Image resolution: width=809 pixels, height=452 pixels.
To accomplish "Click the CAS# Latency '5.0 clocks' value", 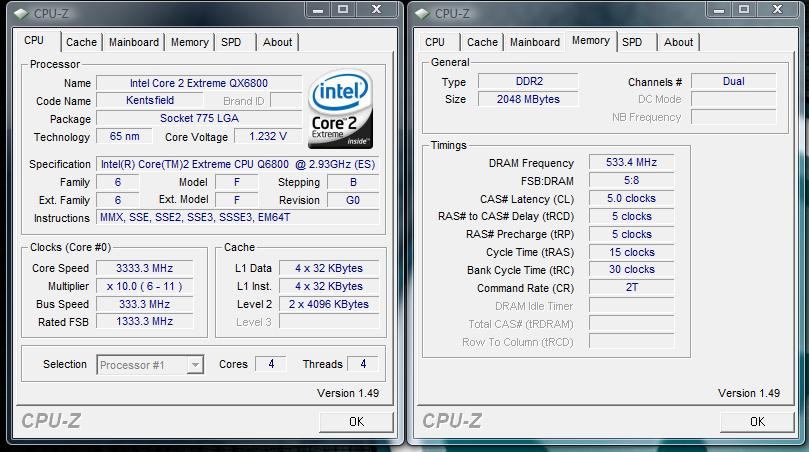I will click(x=632, y=199).
